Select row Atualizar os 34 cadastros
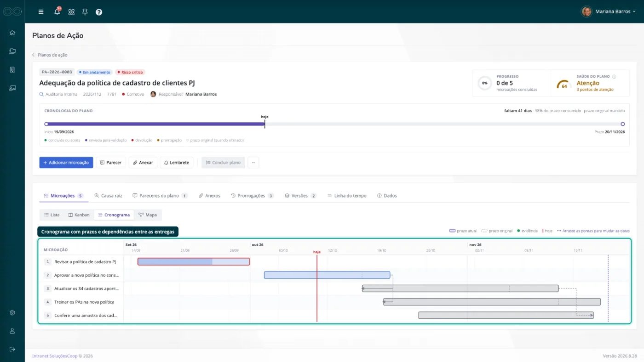This screenshot has width=644, height=362. (334, 288)
